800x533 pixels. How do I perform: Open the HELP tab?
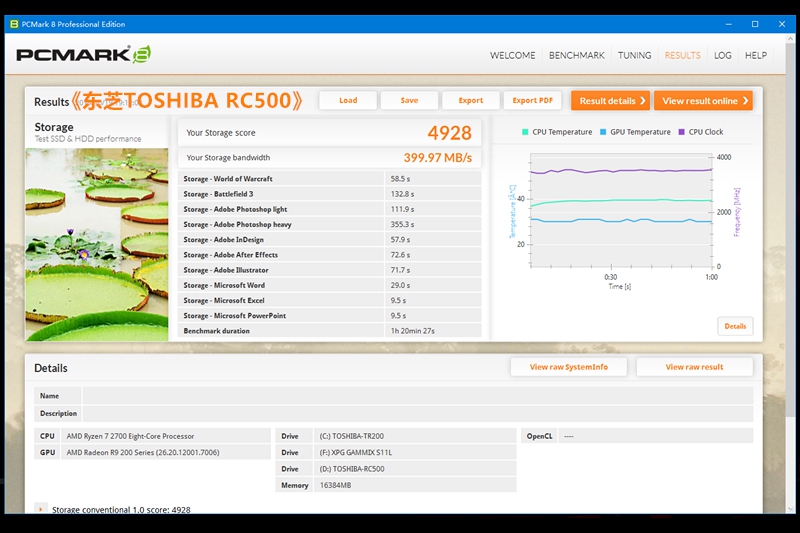(x=756, y=55)
